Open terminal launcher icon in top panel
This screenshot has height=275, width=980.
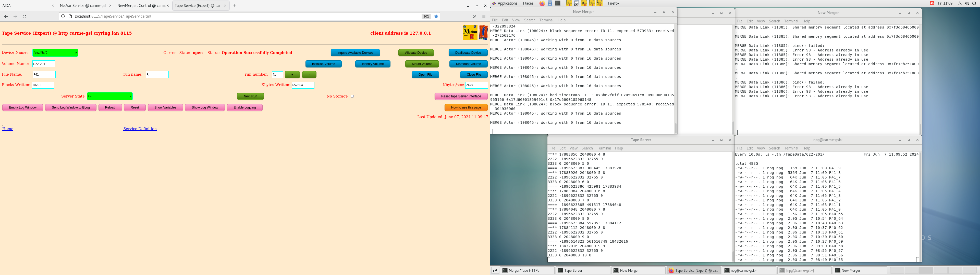point(558,3)
